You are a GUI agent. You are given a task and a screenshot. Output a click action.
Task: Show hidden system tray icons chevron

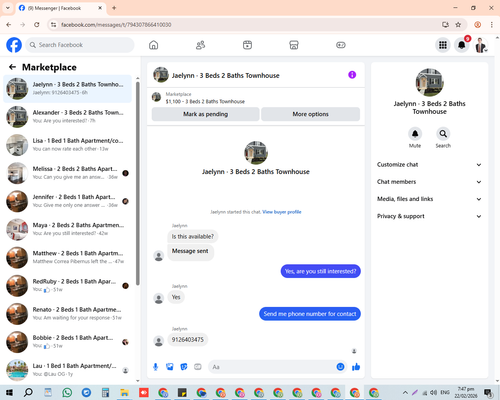405,392
